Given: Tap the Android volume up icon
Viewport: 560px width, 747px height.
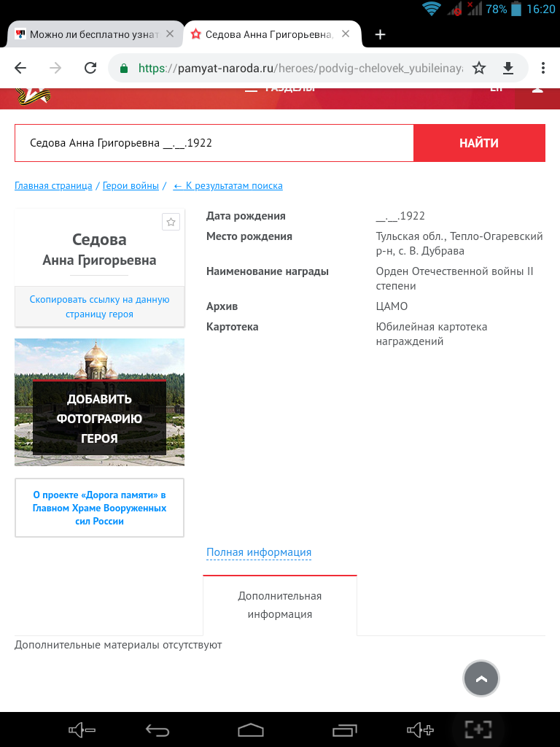Looking at the screenshot, I should (x=420, y=729).
